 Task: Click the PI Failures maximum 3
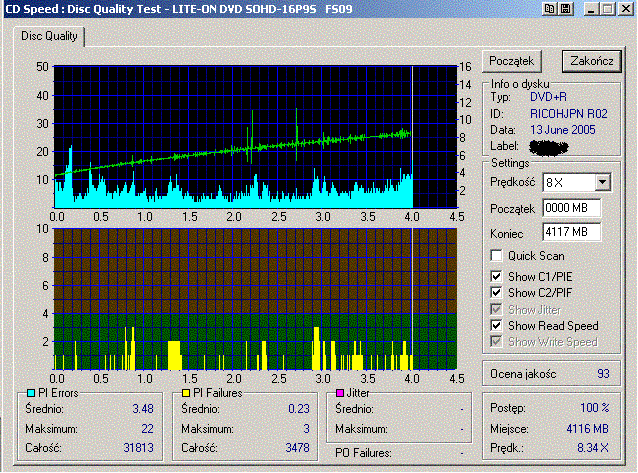[306, 429]
